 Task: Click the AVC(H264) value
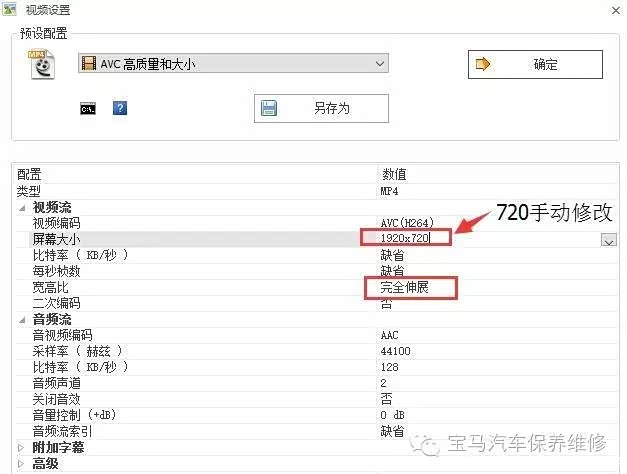[407, 223]
